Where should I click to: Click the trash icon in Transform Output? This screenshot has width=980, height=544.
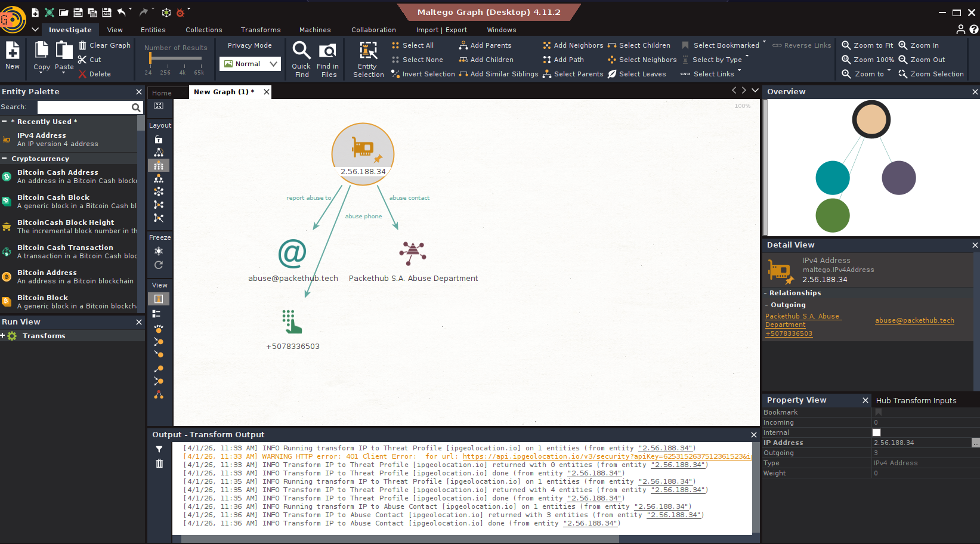coord(159,463)
